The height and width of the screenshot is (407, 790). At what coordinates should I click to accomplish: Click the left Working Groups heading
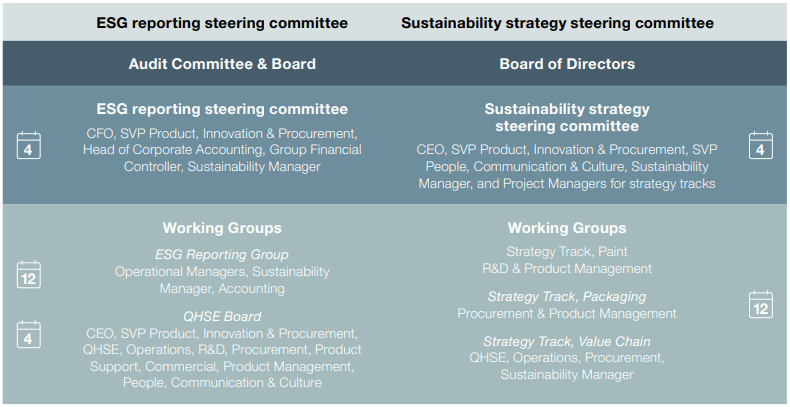point(222,228)
